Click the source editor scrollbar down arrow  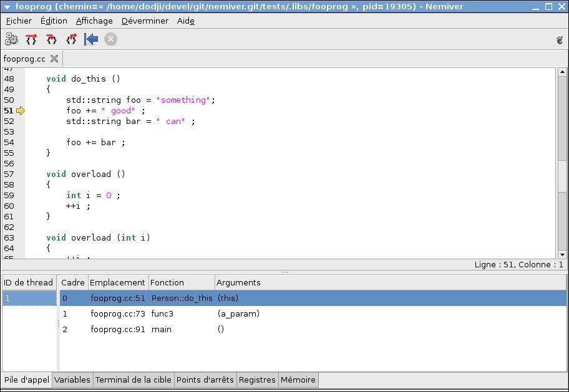[562, 254]
